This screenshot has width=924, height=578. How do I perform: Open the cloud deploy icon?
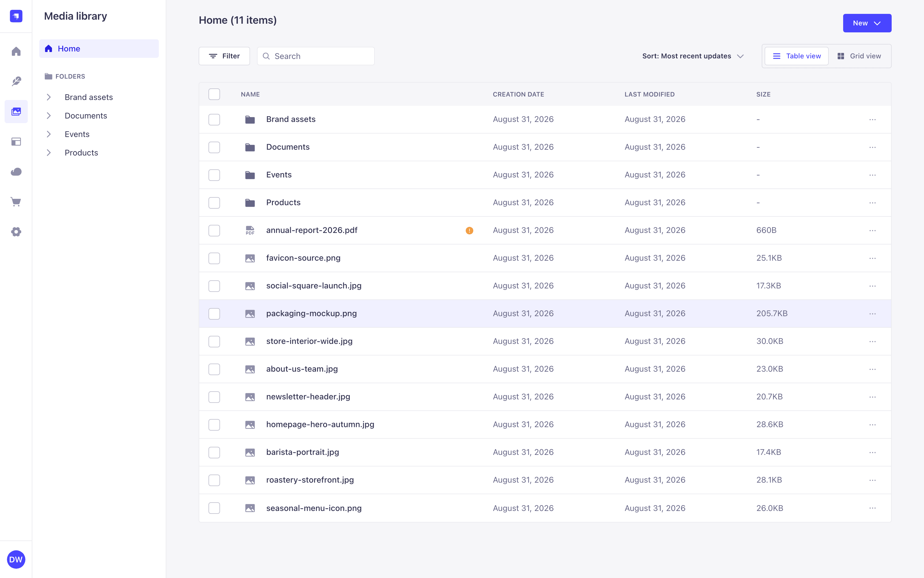click(16, 172)
